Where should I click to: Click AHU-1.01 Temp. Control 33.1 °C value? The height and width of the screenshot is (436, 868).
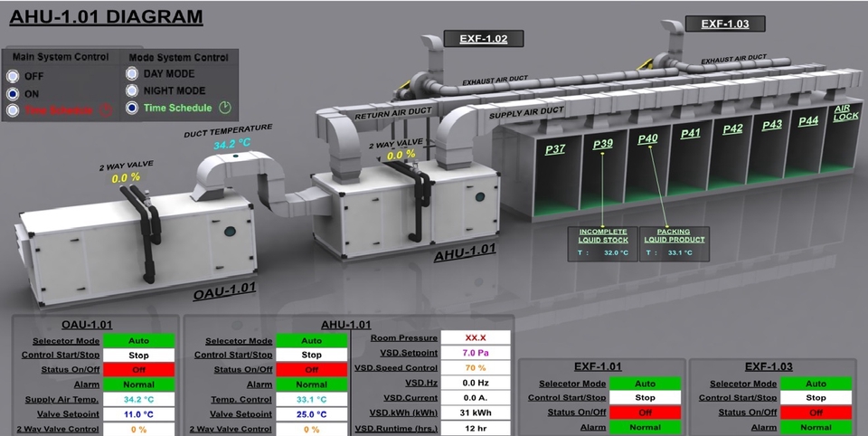pos(312,400)
